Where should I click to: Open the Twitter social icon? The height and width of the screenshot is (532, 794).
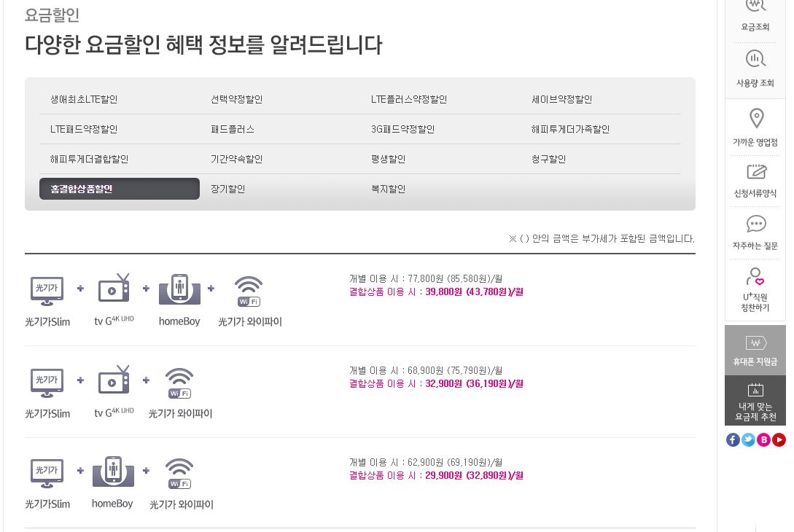point(748,439)
